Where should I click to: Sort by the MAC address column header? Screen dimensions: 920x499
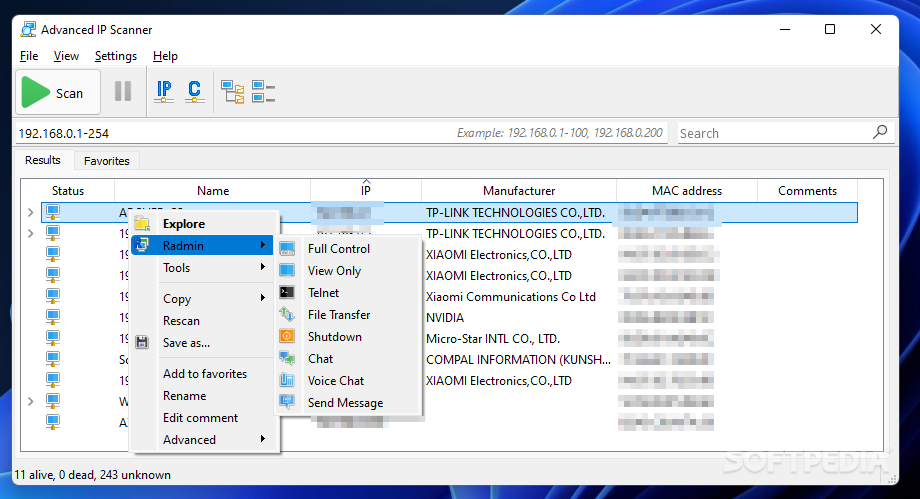click(x=686, y=191)
